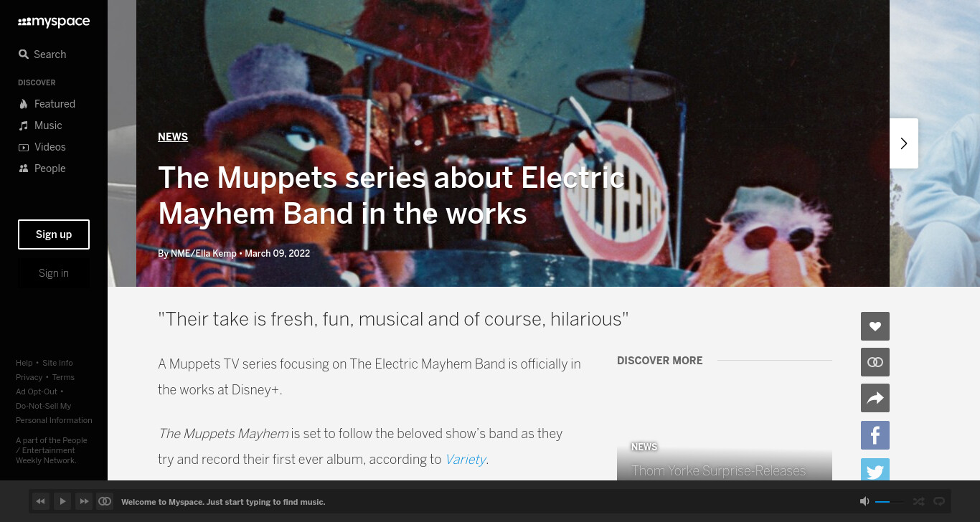The width and height of the screenshot is (980, 522).
Task: Open the Variety link in article
Action: tap(466, 460)
